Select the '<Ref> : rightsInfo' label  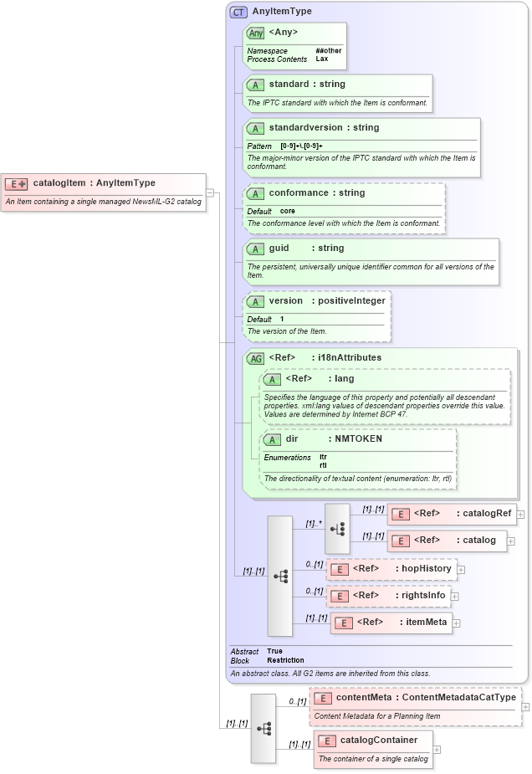click(399, 596)
